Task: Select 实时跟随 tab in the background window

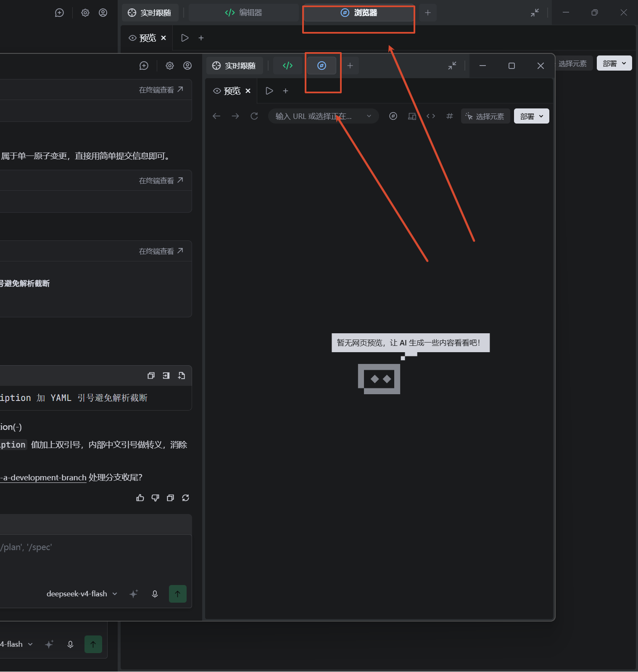Action: tap(150, 13)
